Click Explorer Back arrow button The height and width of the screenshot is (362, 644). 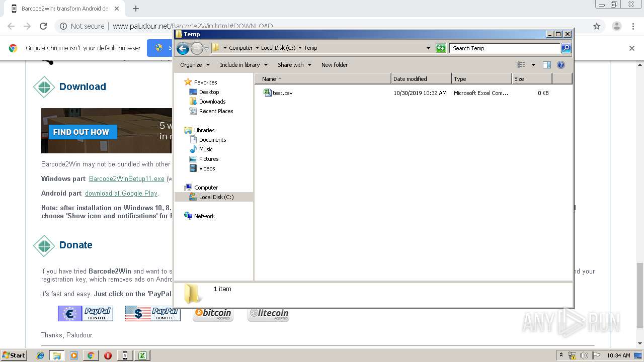[183, 48]
